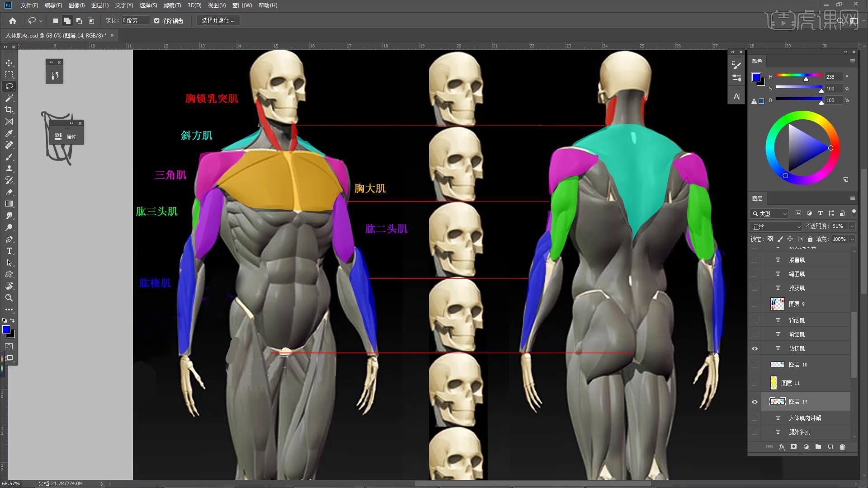868x488 pixels.
Task: Choose New Selection mode in options bar
Action: (x=56, y=21)
